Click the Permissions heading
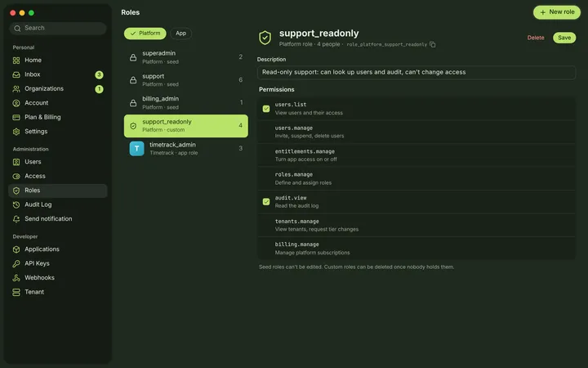 pyautogui.click(x=276, y=89)
